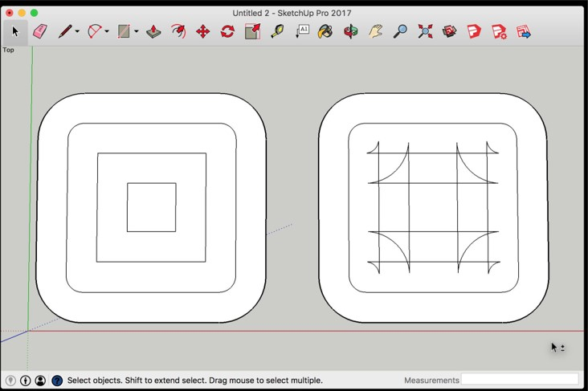Expand the arc tool dropdown arrow
The width and height of the screenshot is (588, 391).
pos(107,32)
